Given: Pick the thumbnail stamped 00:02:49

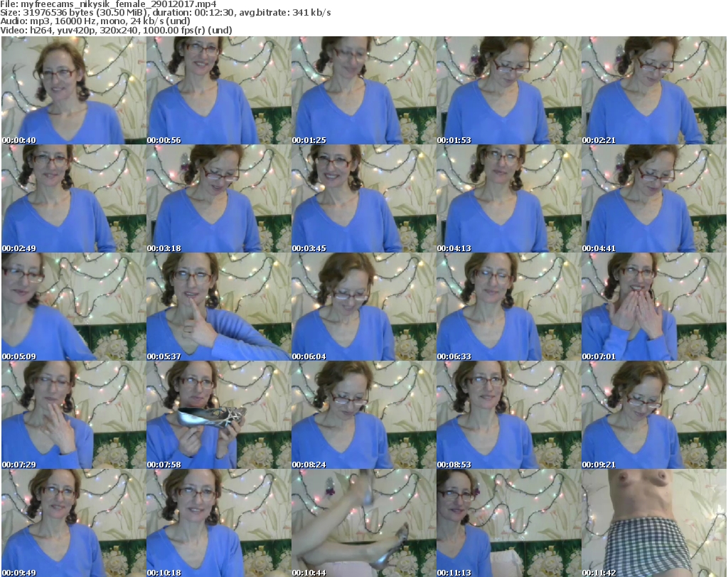Looking at the screenshot, I should tap(74, 198).
